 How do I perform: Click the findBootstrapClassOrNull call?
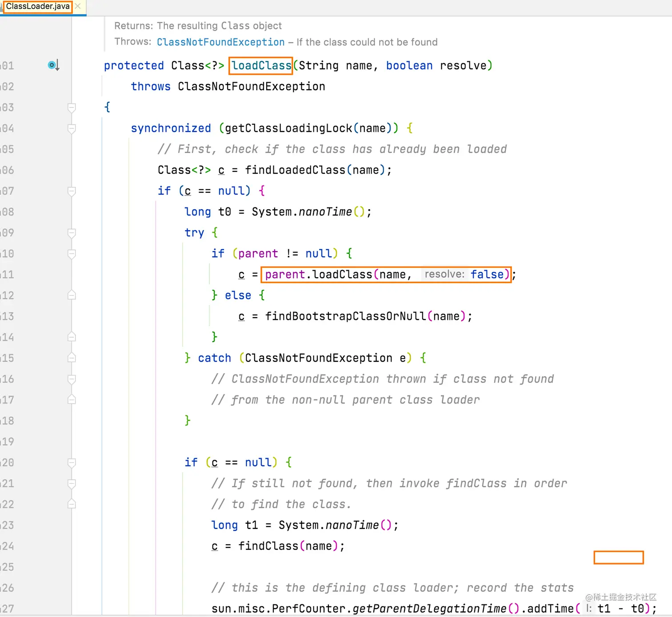346,316
